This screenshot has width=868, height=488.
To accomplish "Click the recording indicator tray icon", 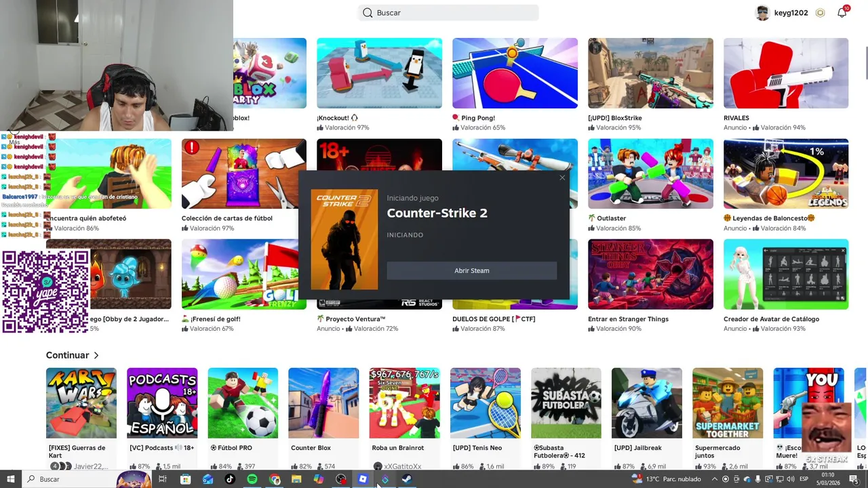I will (x=726, y=479).
